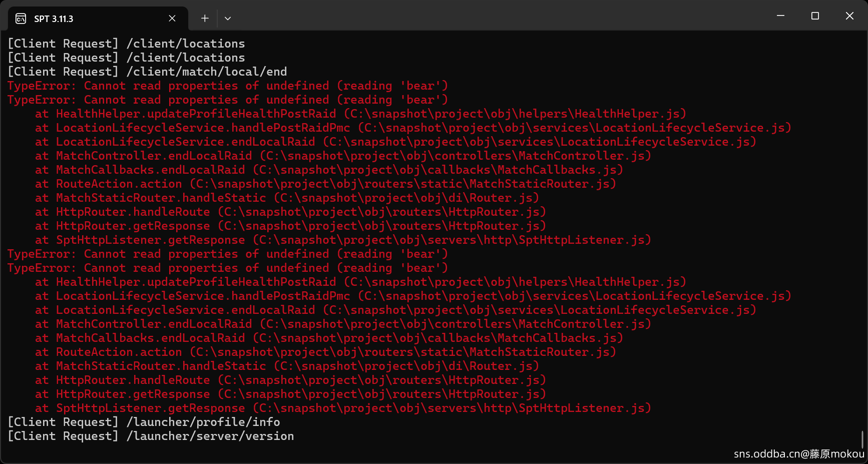Click the first RouteAction.action stack trace line
The height and width of the screenshot is (464, 868).
[325, 184]
